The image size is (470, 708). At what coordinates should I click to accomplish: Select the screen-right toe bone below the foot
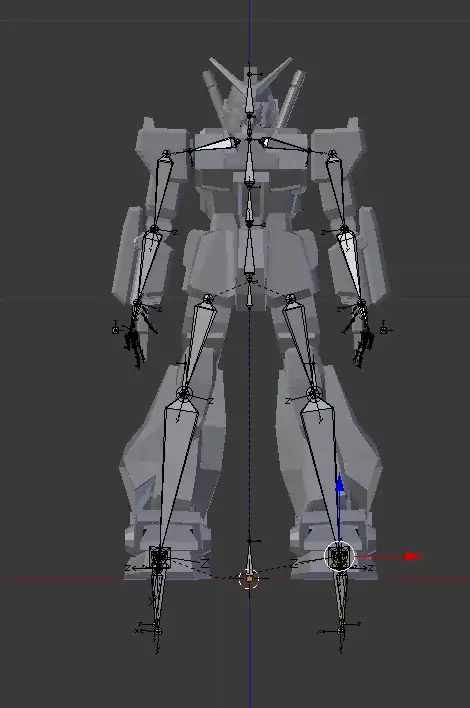(341, 597)
